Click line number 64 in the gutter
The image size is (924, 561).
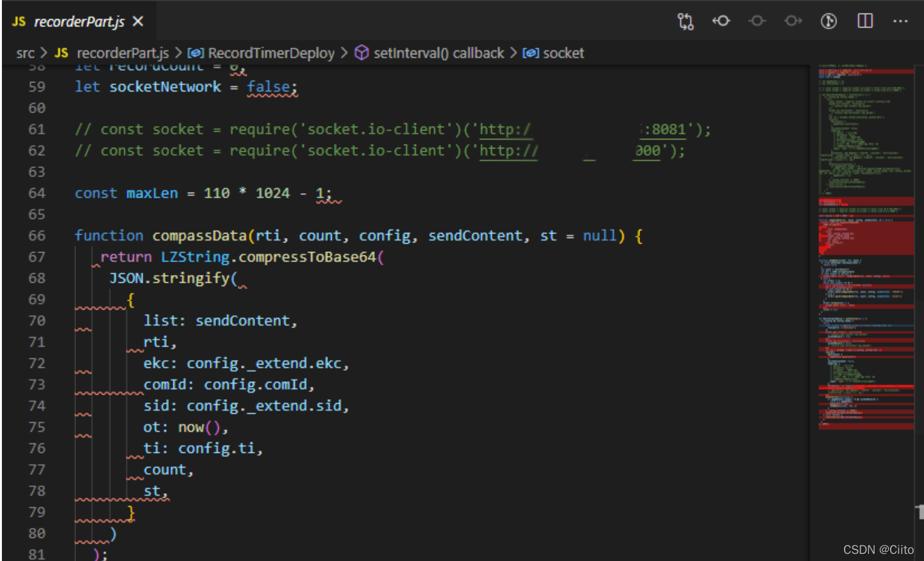pyautogui.click(x=37, y=193)
